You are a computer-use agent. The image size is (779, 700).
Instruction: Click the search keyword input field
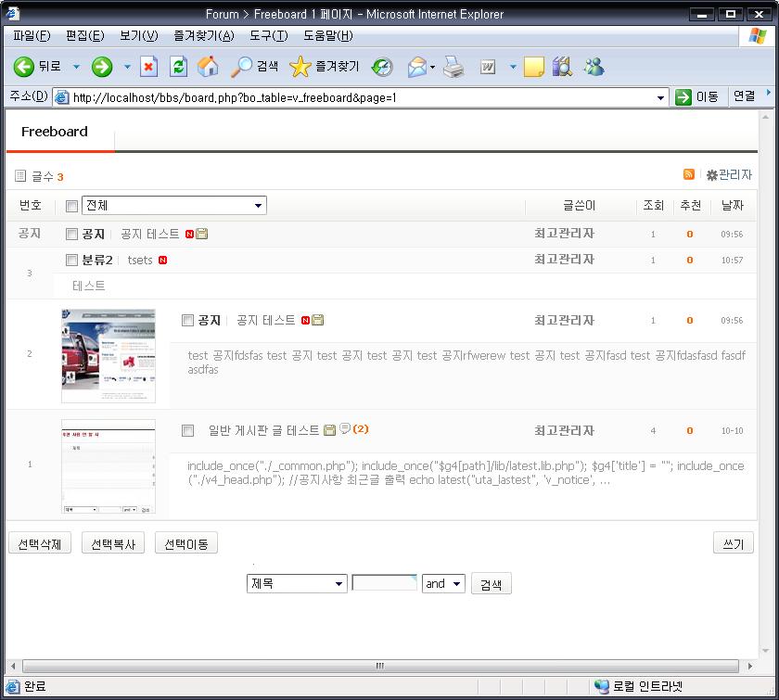tap(384, 584)
